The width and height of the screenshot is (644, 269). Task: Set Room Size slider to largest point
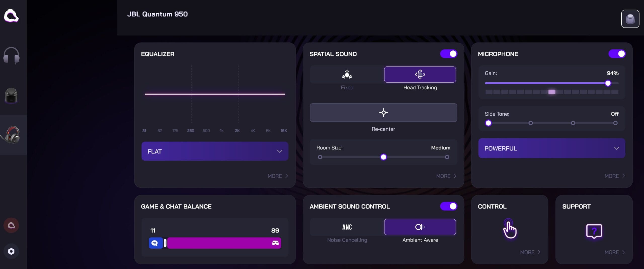(447, 157)
